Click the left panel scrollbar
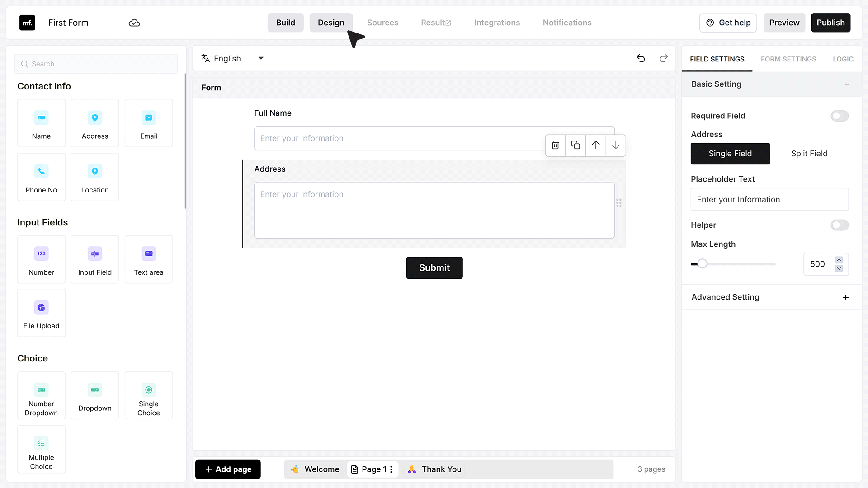 [x=185, y=141]
